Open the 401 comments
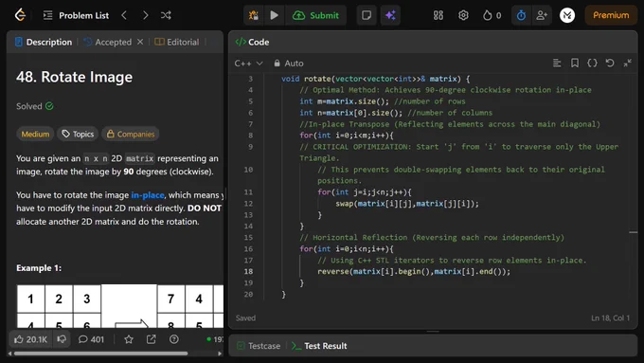The width and height of the screenshot is (644, 363). click(x=91, y=339)
